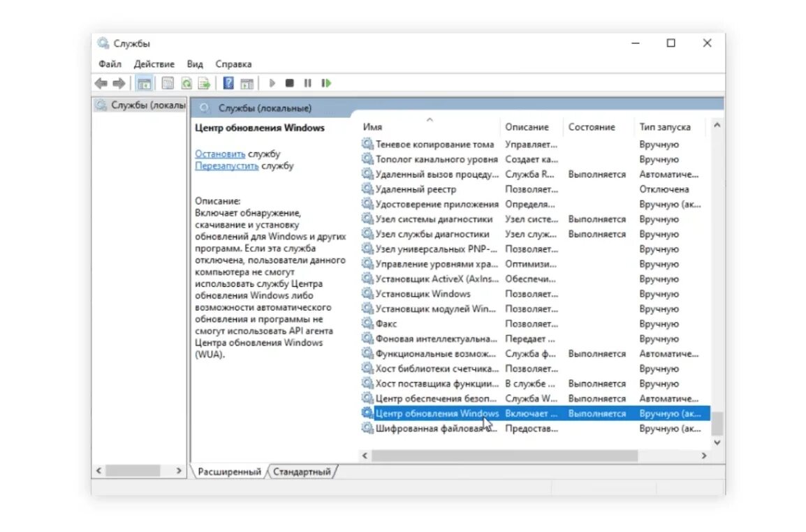
Task: Click the gear icon of Хост библиотеки счетчика
Action: point(367,368)
